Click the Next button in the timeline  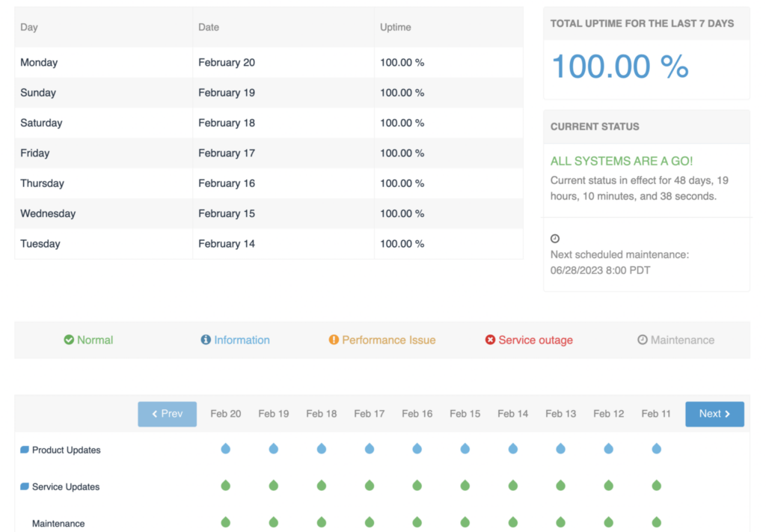714,413
